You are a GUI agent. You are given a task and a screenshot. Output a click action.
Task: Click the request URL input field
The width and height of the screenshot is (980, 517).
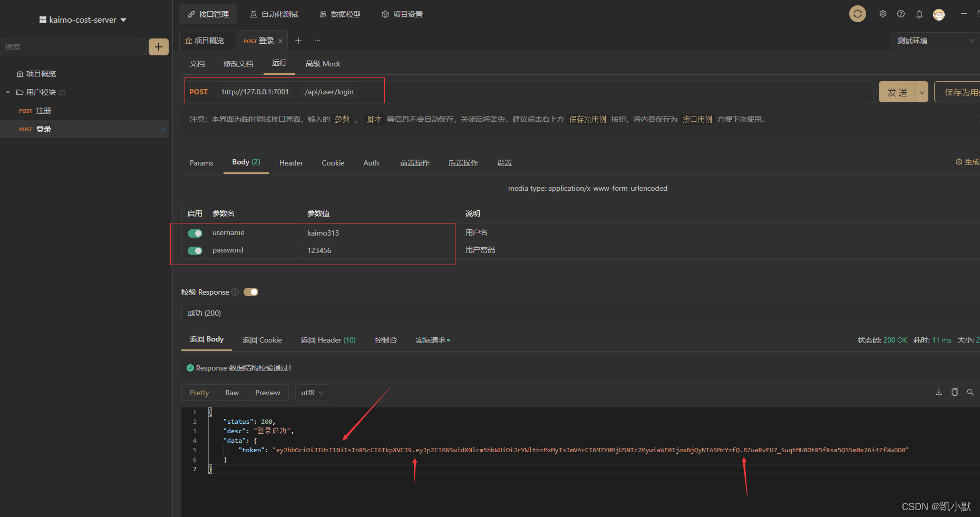pos(474,91)
